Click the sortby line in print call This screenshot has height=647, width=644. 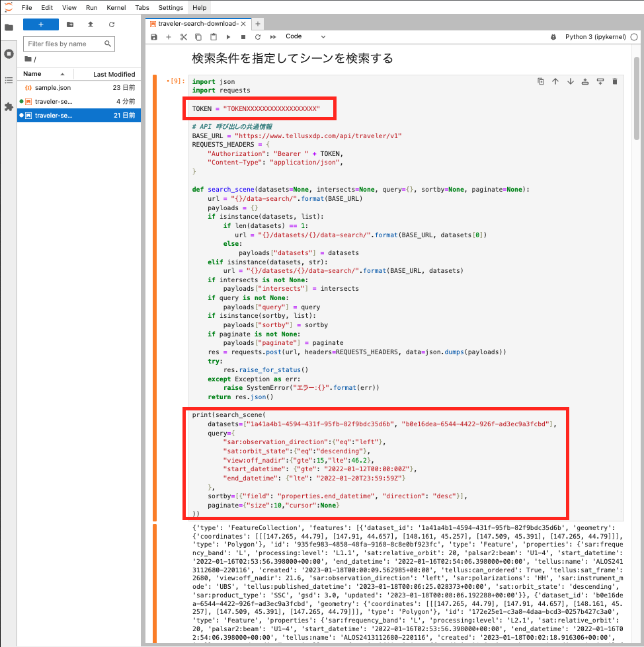click(x=337, y=496)
